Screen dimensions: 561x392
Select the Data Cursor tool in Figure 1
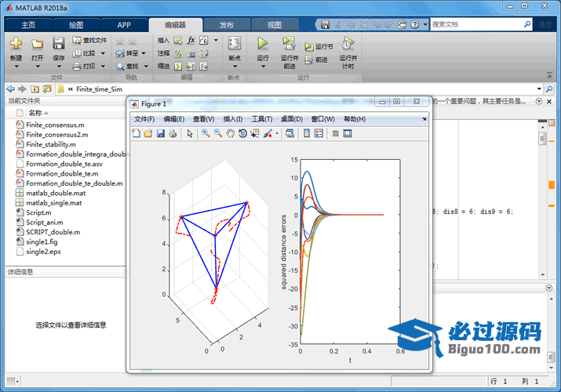[x=255, y=133]
